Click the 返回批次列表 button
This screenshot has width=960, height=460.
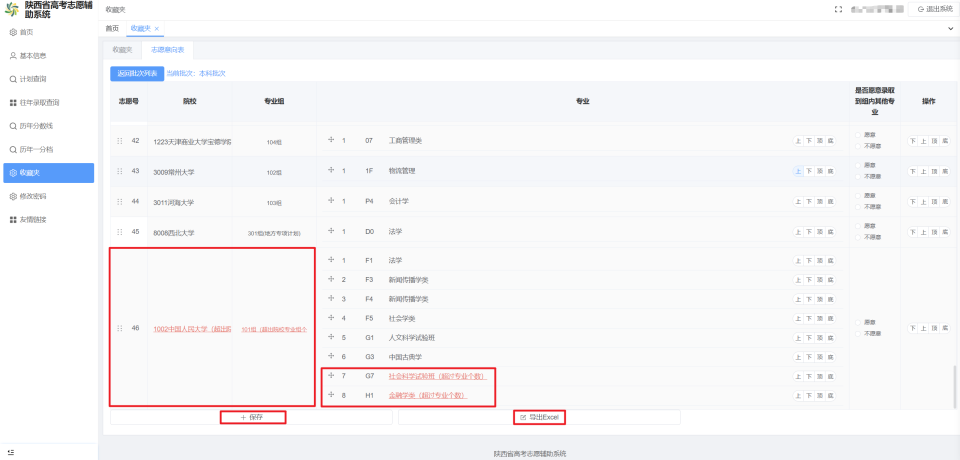(137, 74)
